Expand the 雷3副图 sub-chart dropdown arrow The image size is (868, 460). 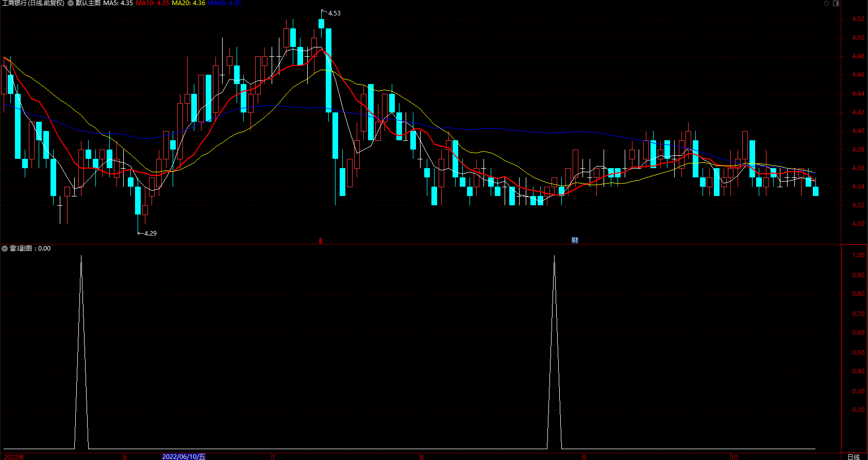pos(5,249)
